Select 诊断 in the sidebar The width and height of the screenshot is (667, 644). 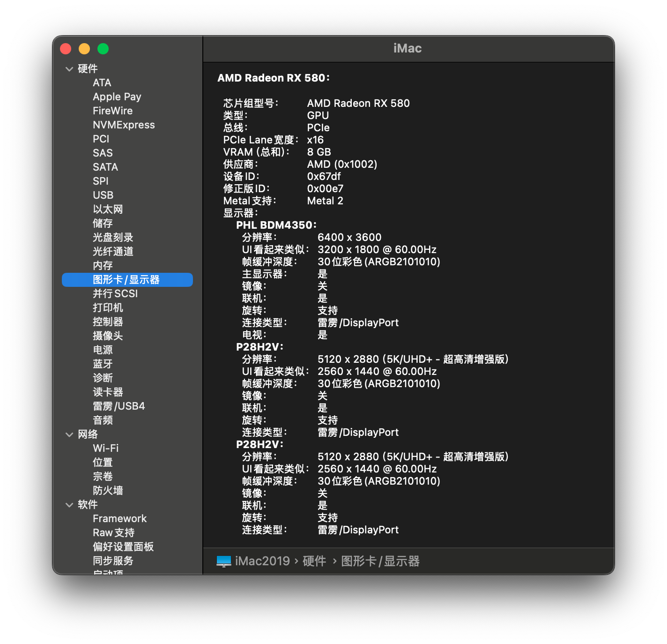click(103, 378)
